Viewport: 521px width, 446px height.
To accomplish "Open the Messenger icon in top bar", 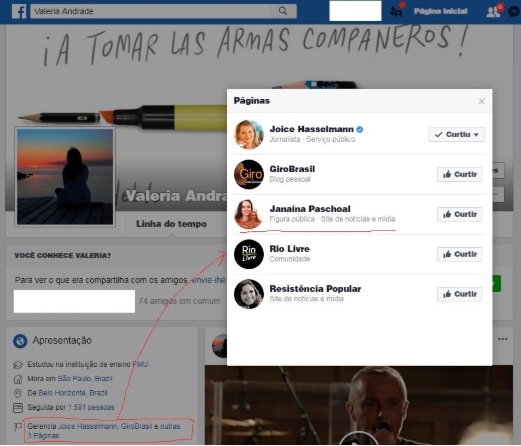I will point(514,12).
